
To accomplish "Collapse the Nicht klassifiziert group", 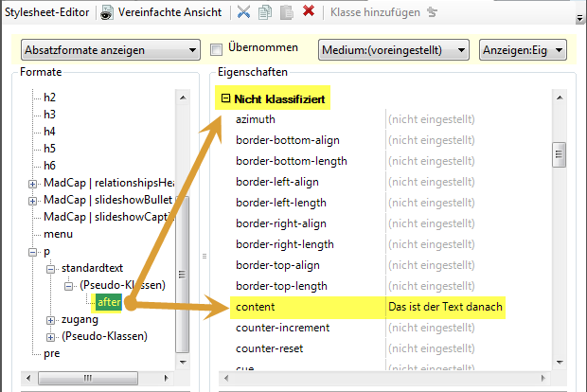I will click(x=225, y=98).
